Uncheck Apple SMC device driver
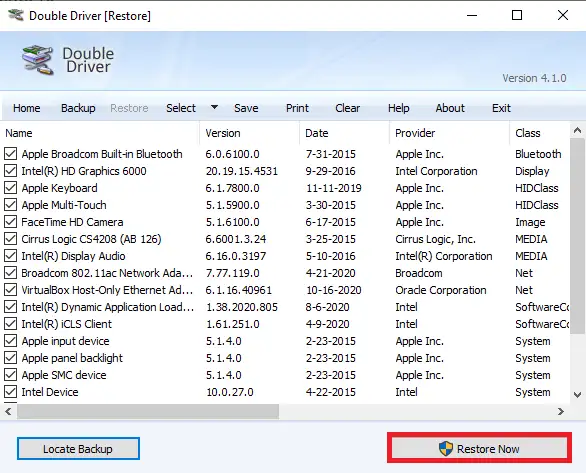This screenshot has width=586, height=473. [10, 374]
